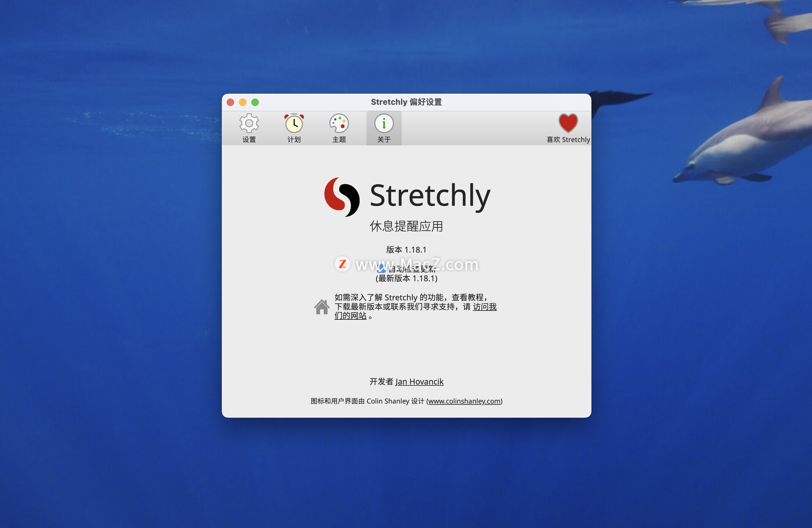The width and height of the screenshot is (812, 528).
Task: Minimize window with the yellow button
Action: (x=243, y=102)
